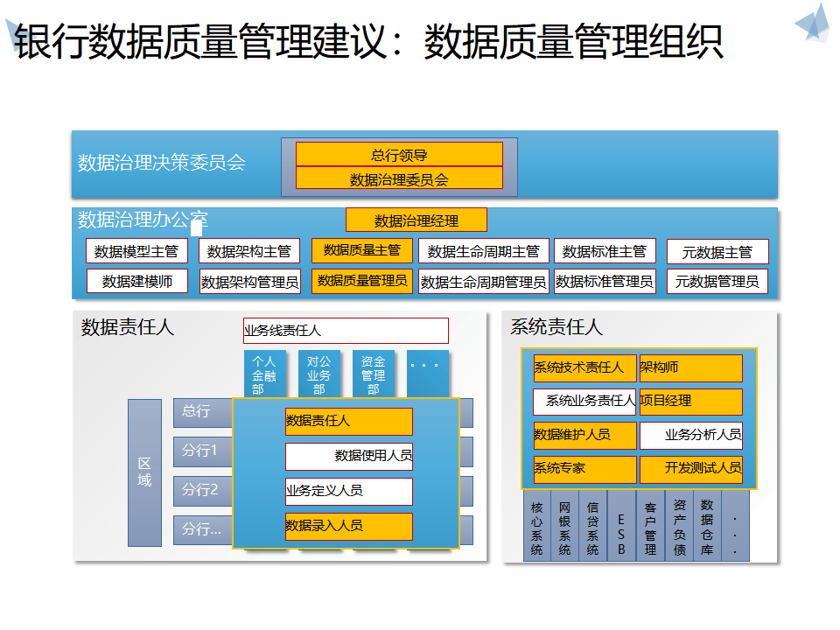Select the 分行1 row label
The width and height of the screenshot is (840, 630).
(199, 451)
